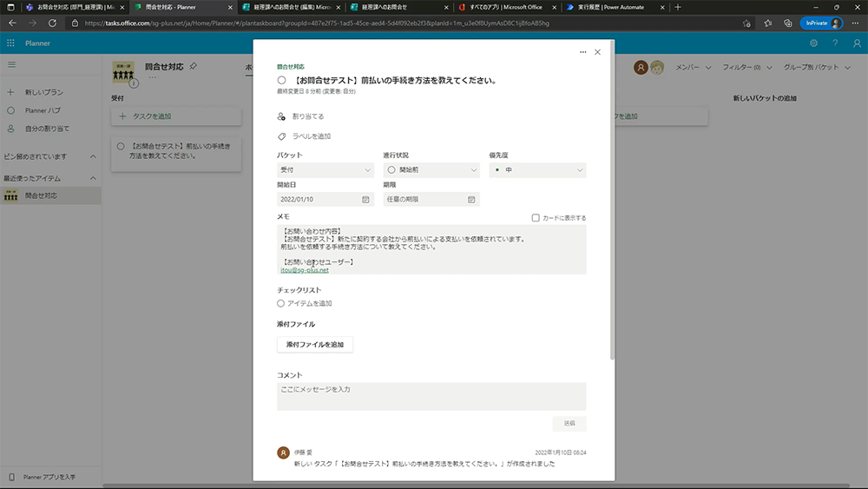This screenshot has height=489, width=868.
Task: Open the app launcher waffle icon
Action: coord(10,43)
